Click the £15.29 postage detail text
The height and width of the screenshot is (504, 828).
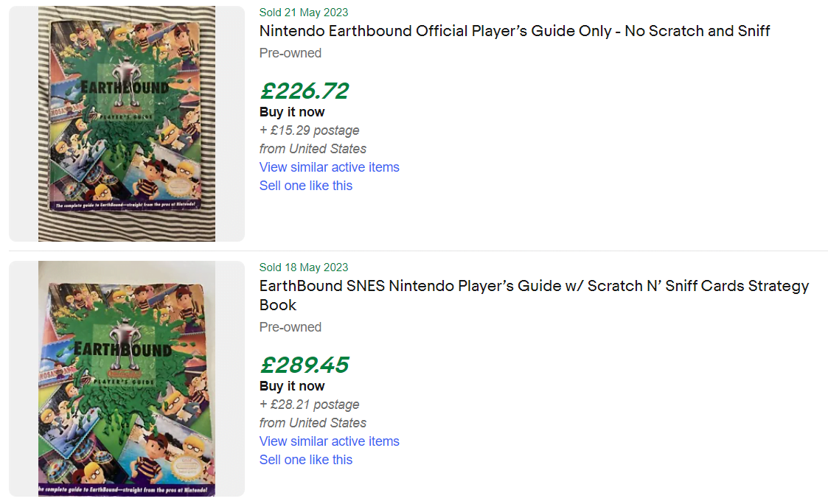pyautogui.click(x=309, y=130)
